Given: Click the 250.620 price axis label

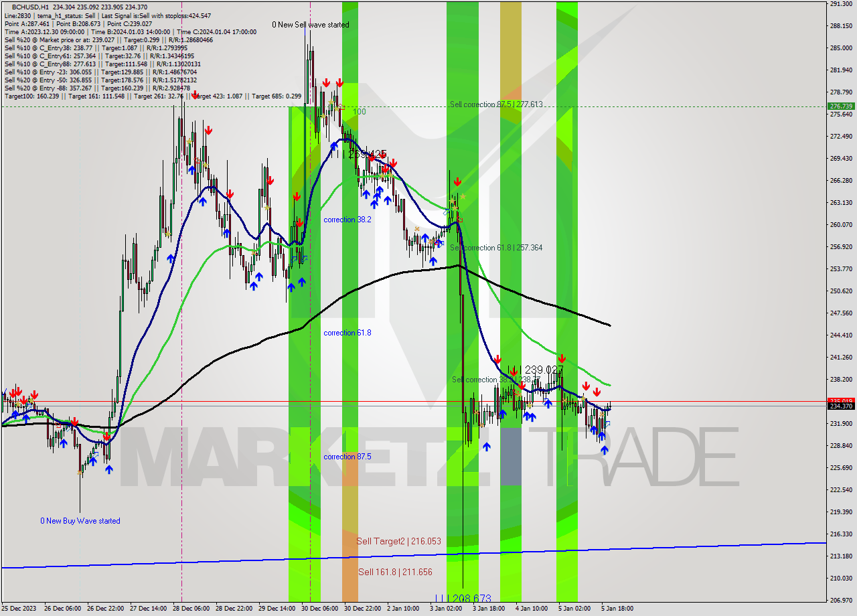Looking at the screenshot, I should 840,291.
